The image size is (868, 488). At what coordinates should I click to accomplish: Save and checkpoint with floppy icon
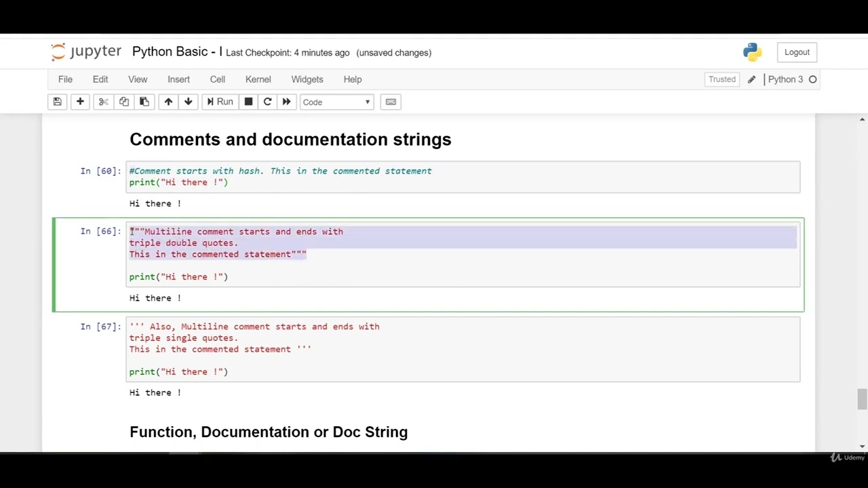(x=58, y=102)
